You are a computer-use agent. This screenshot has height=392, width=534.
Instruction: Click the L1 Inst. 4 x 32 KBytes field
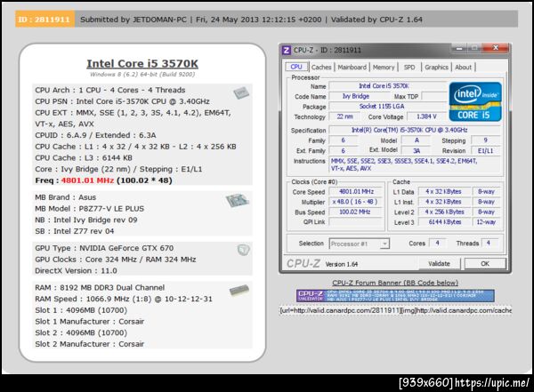[445, 202]
